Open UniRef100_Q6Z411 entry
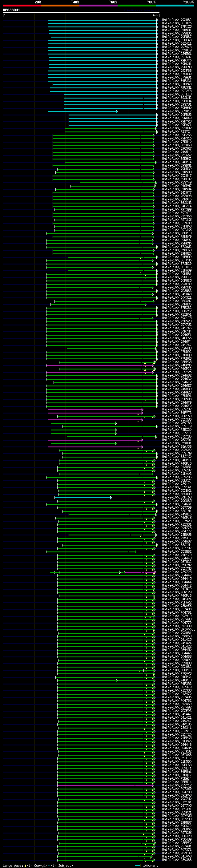Image resolution: width=197 pixels, height=868 pixels. pos(176,43)
